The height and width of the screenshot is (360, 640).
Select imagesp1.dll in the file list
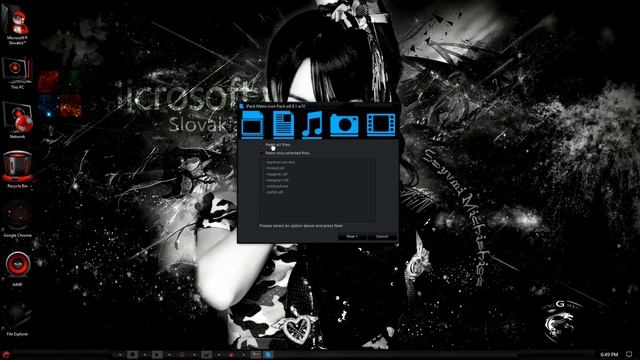[x=278, y=180]
